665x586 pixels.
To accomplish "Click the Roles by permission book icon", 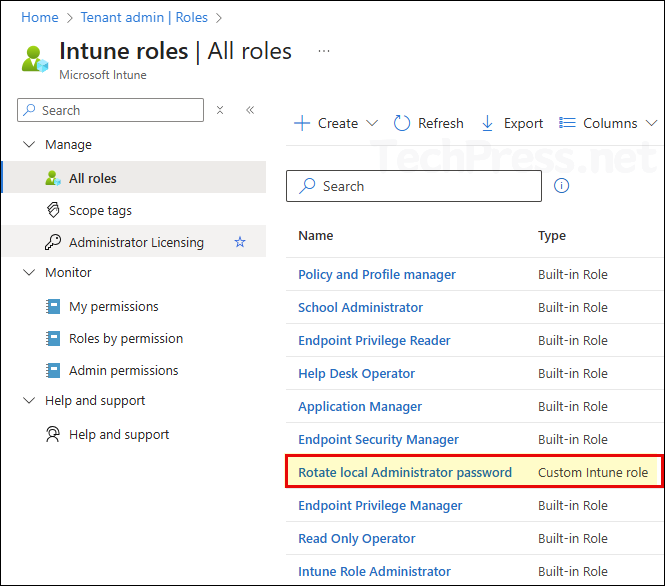I will (x=53, y=338).
